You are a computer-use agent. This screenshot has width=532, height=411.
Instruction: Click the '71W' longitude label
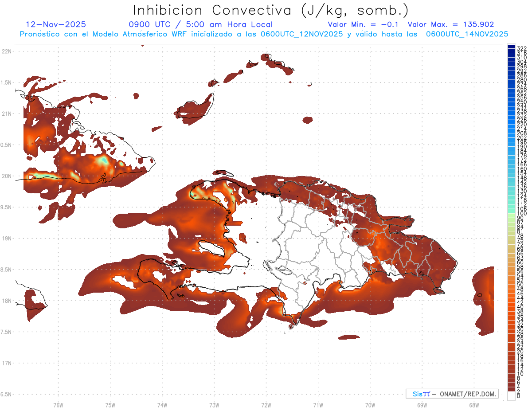tap(318, 405)
